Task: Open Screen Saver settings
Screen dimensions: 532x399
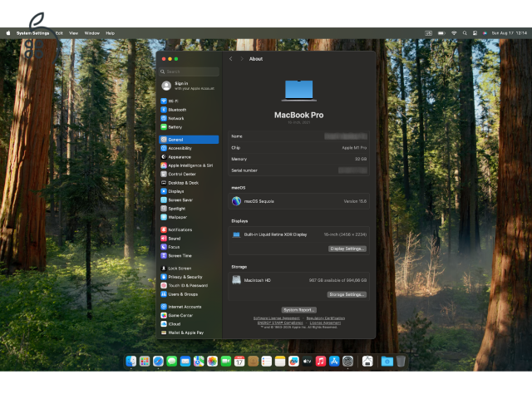Action: pos(189,199)
